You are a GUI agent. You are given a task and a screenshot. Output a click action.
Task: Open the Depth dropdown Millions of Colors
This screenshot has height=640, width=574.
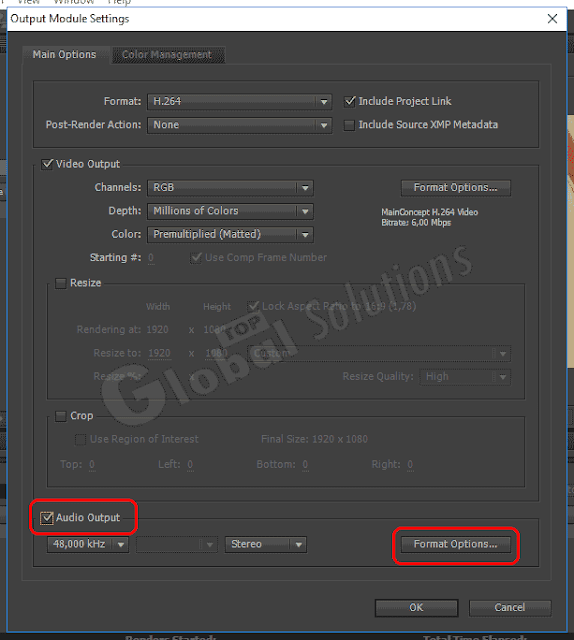[230, 211]
